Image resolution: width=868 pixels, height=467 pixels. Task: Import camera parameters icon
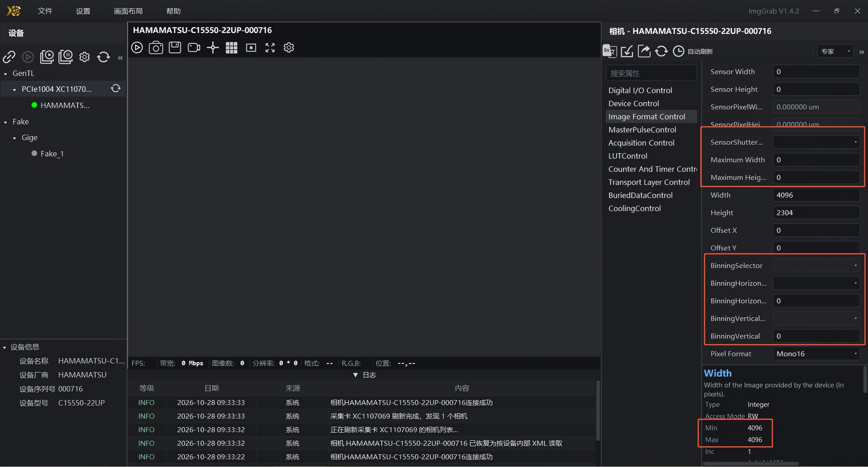(627, 51)
